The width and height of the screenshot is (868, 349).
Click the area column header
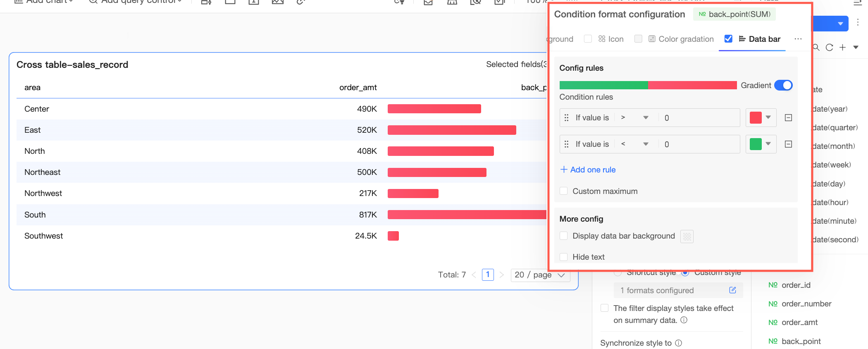point(32,87)
